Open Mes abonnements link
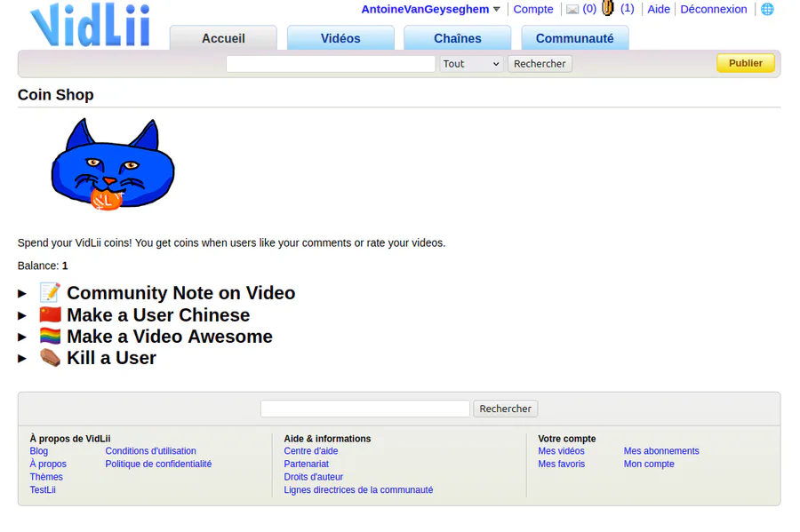800x532 pixels. [x=661, y=451]
